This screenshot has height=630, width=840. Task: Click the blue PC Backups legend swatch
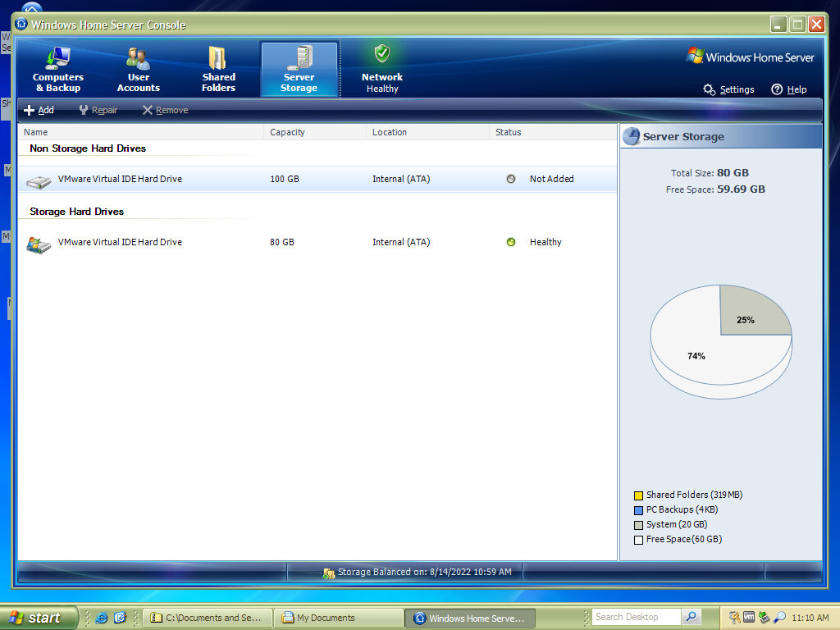(638, 510)
